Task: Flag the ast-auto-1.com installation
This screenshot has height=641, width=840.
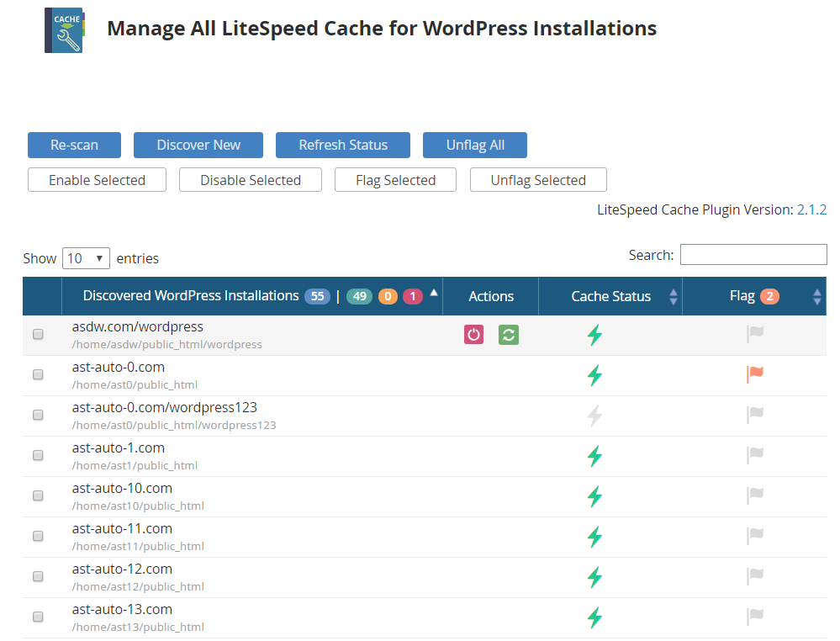Action: click(755, 455)
